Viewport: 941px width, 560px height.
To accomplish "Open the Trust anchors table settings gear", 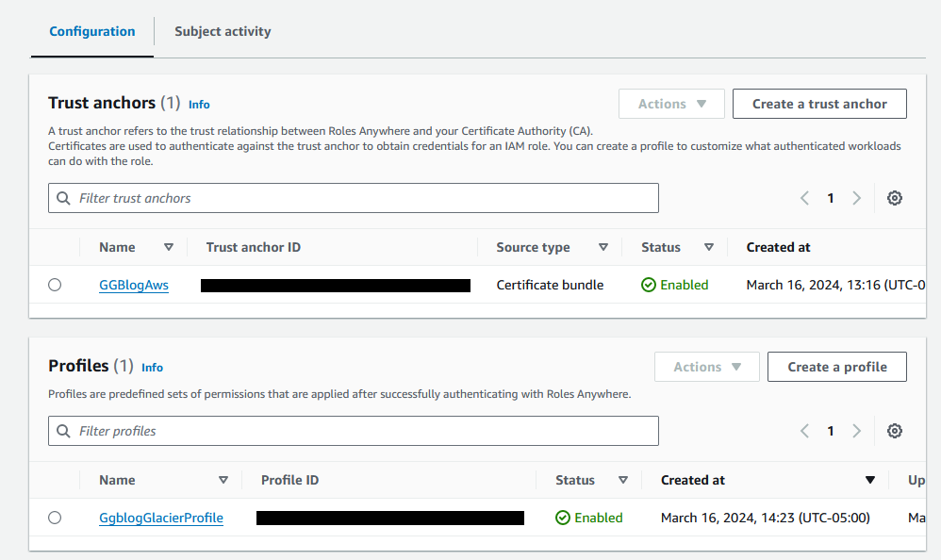I will coord(894,198).
